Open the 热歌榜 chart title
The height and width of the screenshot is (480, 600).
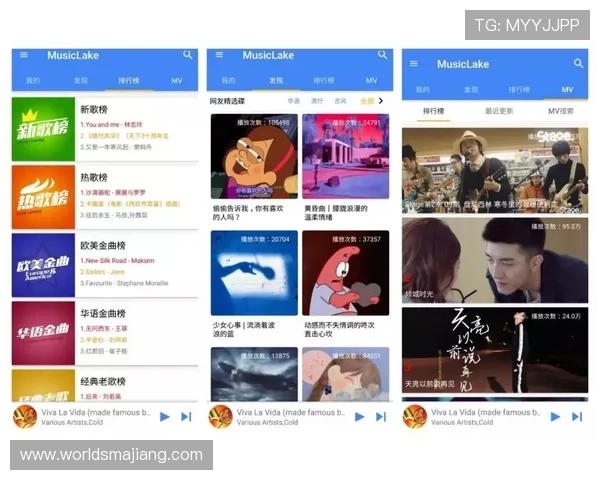point(94,178)
